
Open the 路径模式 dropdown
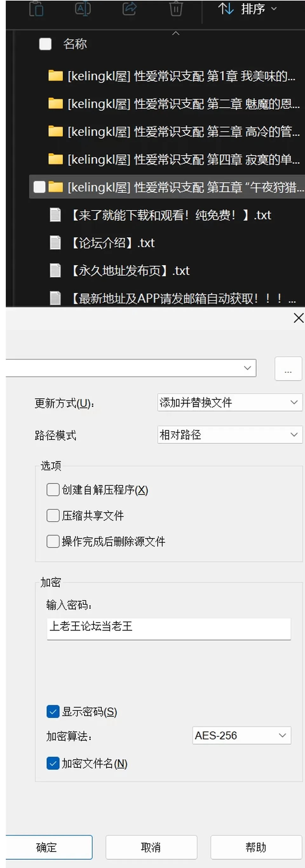click(x=230, y=435)
